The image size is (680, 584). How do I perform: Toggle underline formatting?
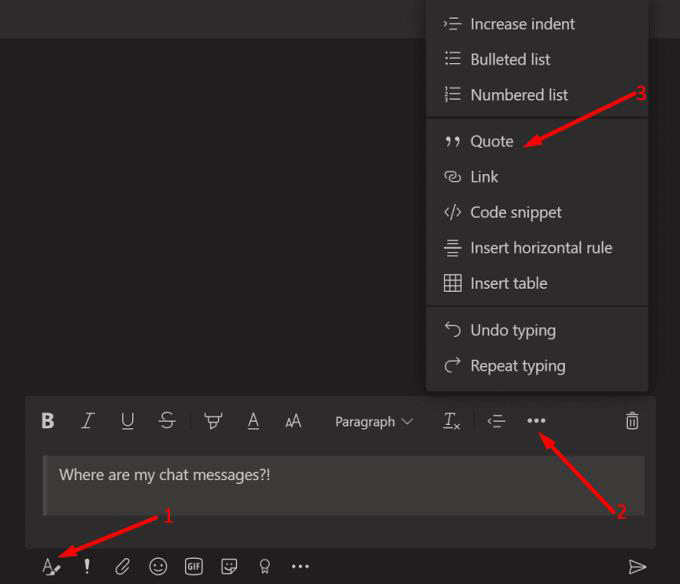click(x=127, y=421)
